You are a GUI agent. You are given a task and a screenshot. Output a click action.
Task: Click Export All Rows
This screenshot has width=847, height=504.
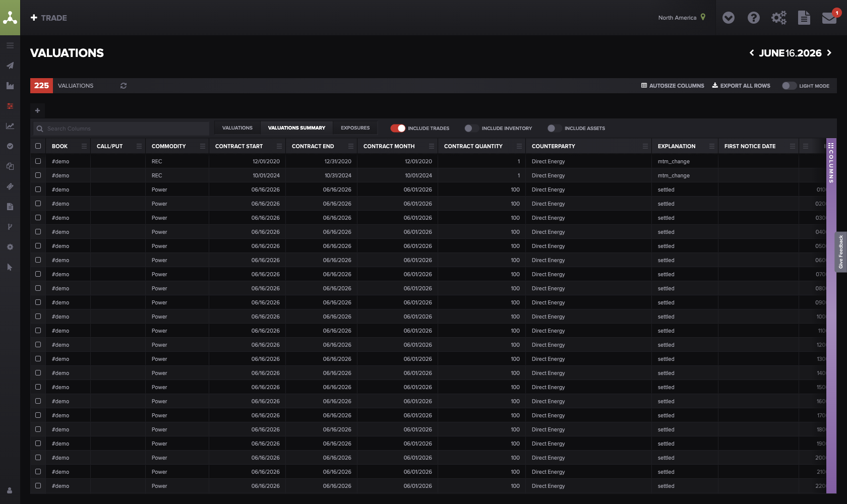(741, 86)
